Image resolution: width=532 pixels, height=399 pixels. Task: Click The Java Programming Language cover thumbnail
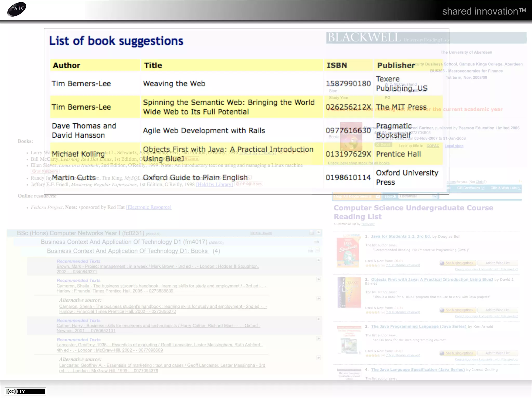tap(349, 340)
